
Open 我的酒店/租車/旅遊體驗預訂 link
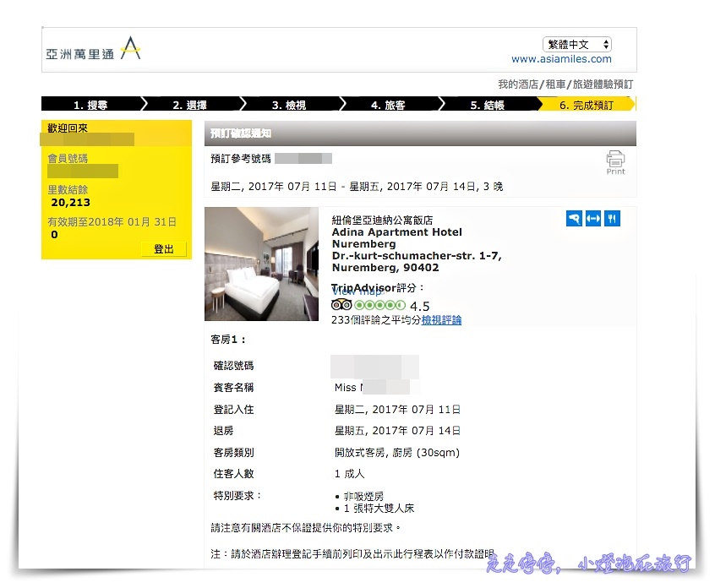click(x=565, y=84)
